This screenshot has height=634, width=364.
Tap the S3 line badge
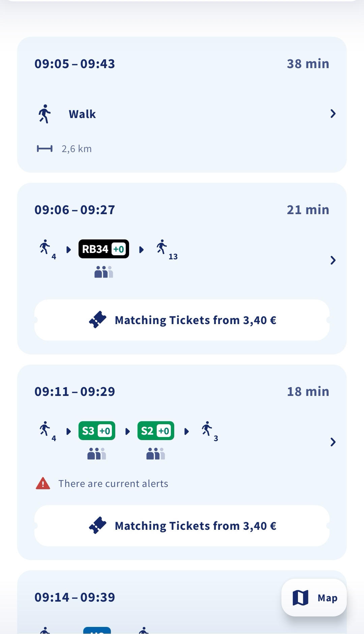tap(97, 431)
